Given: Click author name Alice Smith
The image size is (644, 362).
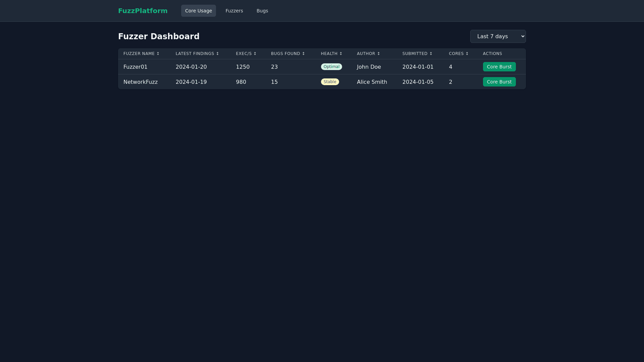Looking at the screenshot, I should [x=372, y=82].
